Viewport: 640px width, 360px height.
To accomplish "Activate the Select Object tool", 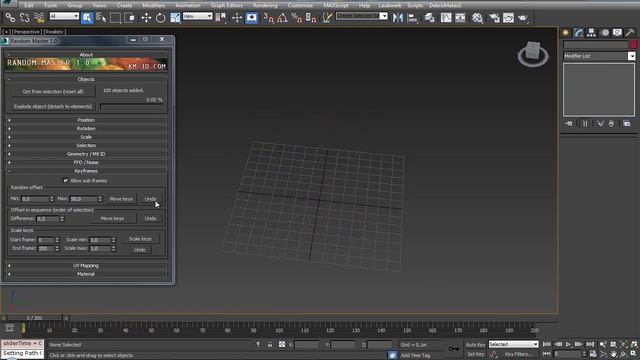I will 87,18.
